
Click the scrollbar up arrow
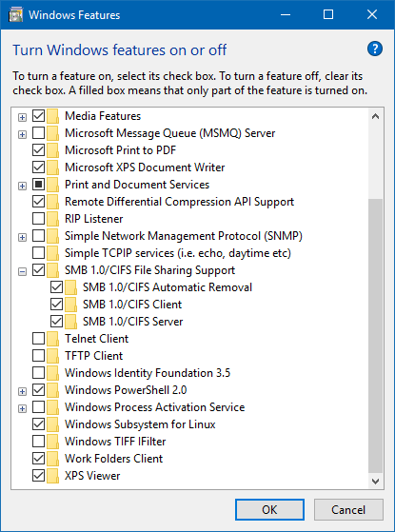[x=375, y=116]
